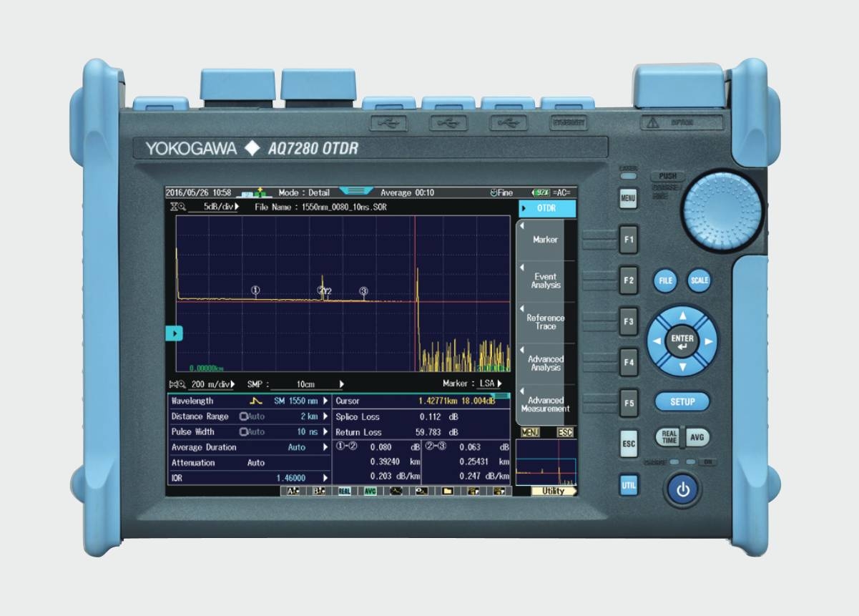
Task: Open the Wavelength SM 1550 nm selector arrow
Action: click(x=325, y=401)
